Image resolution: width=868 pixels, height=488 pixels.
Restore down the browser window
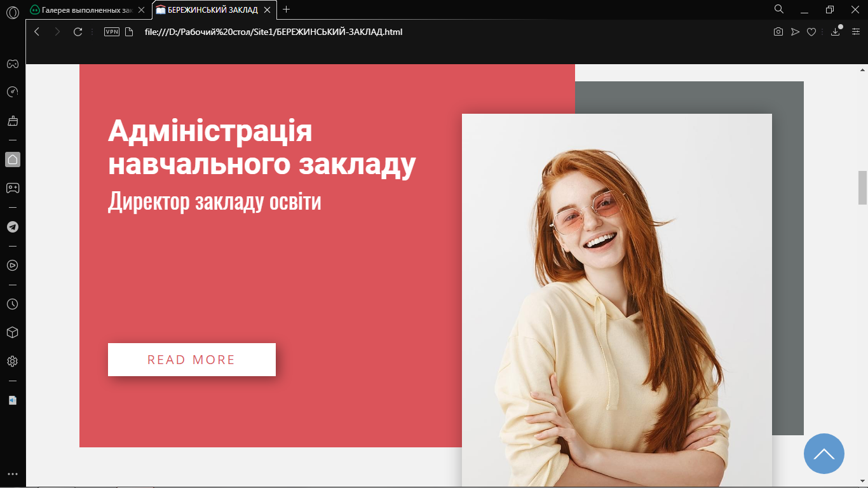click(830, 10)
